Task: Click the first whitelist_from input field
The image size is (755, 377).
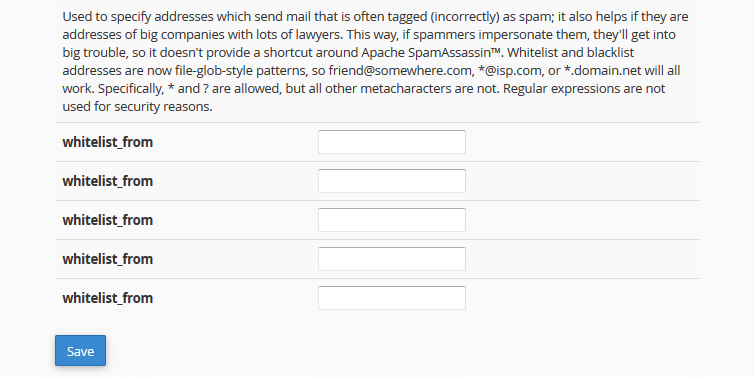Action: pos(391,142)
